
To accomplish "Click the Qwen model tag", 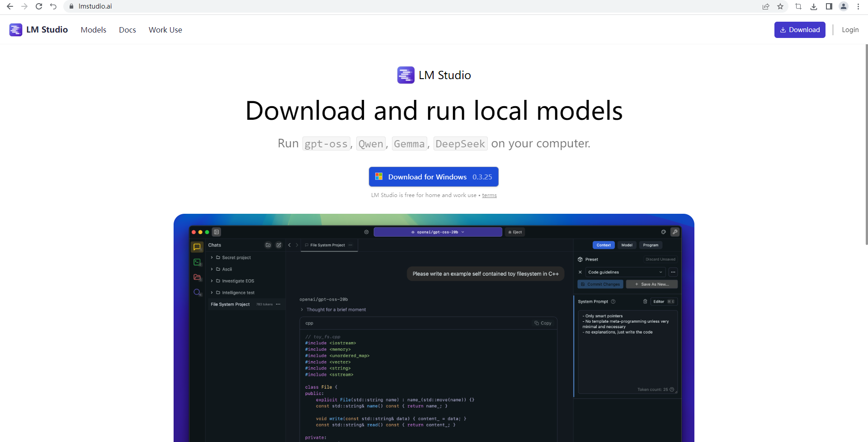I will (371, 144).
